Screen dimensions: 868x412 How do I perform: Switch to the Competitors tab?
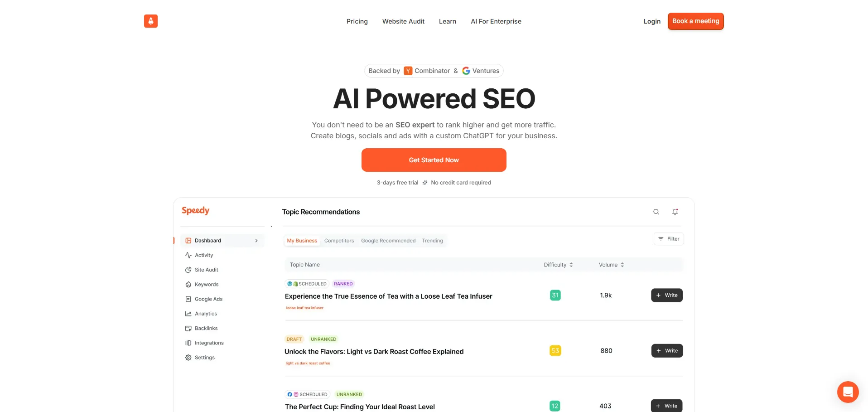pos(339,241)
